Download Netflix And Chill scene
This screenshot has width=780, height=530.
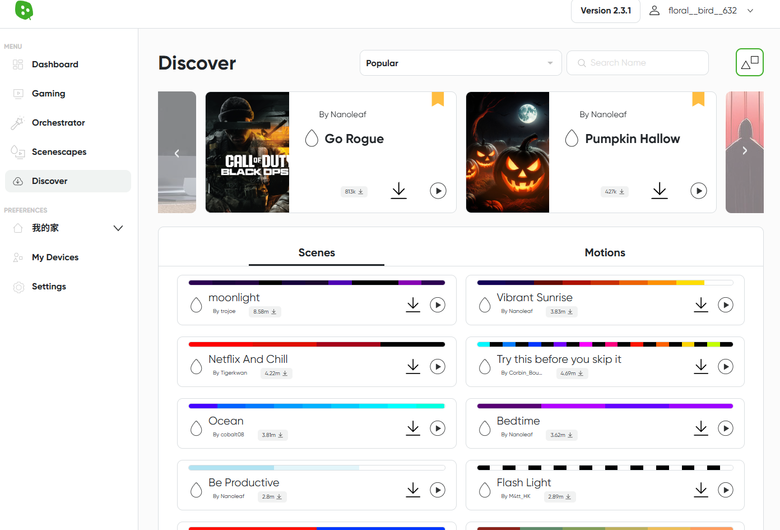pos(413,366)
